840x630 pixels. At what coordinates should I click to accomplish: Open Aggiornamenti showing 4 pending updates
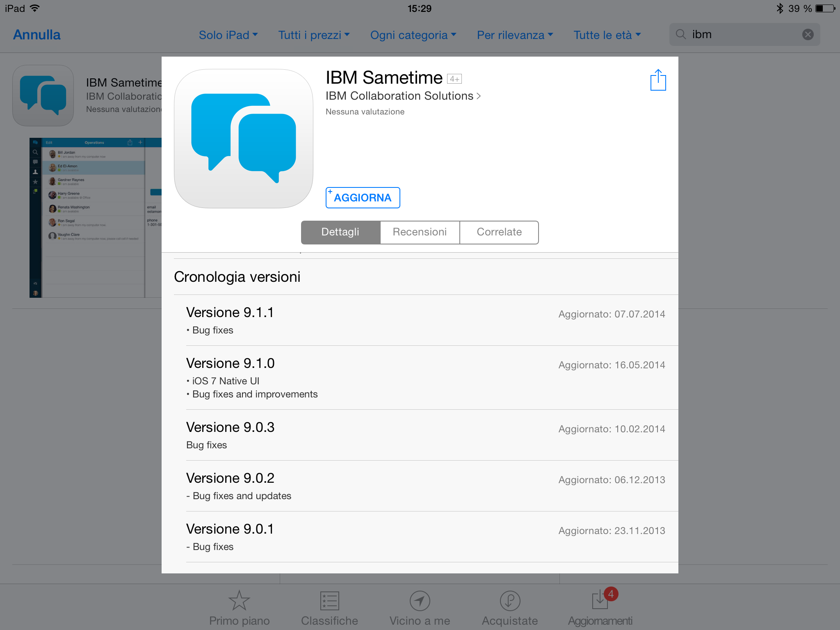point(600,607)
